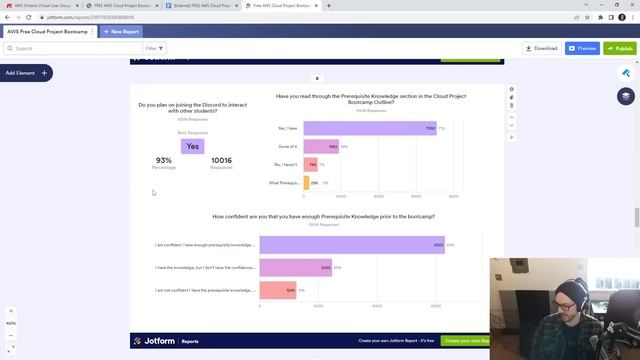This screenshot has height=360, width=640.
Task: Open the layers panel round button
Action: (x=626, y=96)
